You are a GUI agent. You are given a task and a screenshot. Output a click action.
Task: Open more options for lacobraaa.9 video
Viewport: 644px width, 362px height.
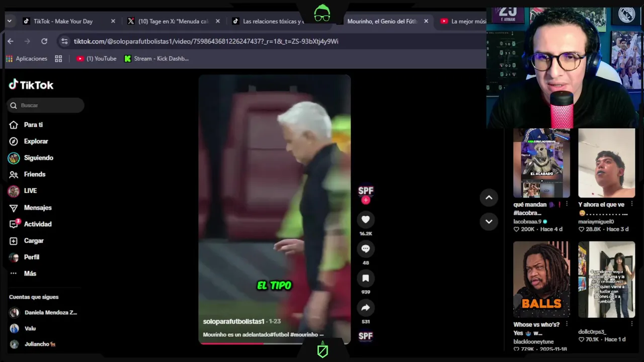tap(567, 205)
